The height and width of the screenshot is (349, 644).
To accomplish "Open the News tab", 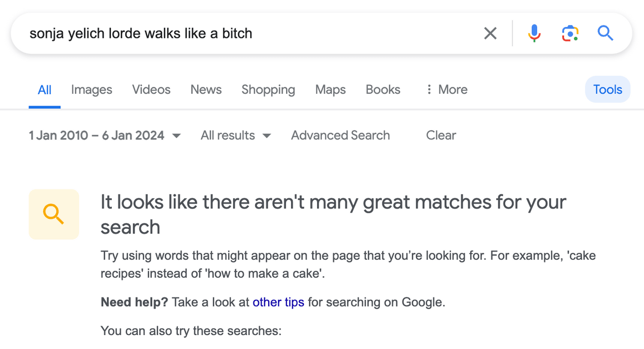I will point(206,90).
